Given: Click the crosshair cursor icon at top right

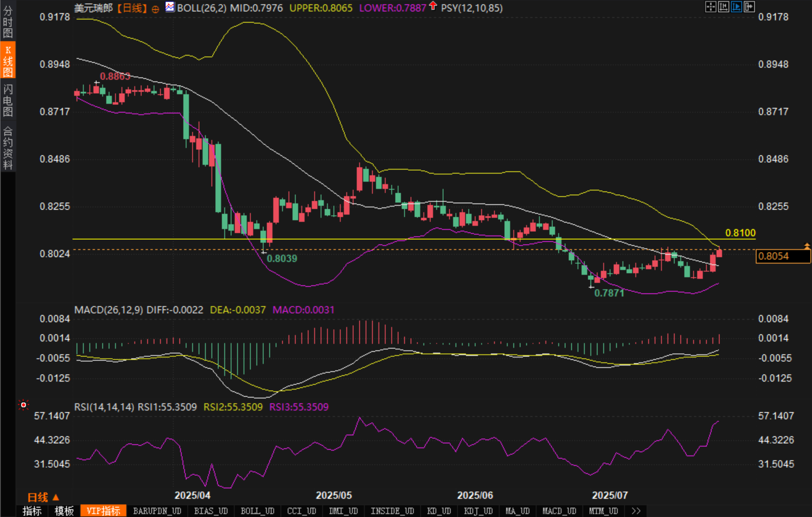Looking at the screenshot, I should pyautogui.click(x=710, y=6).
